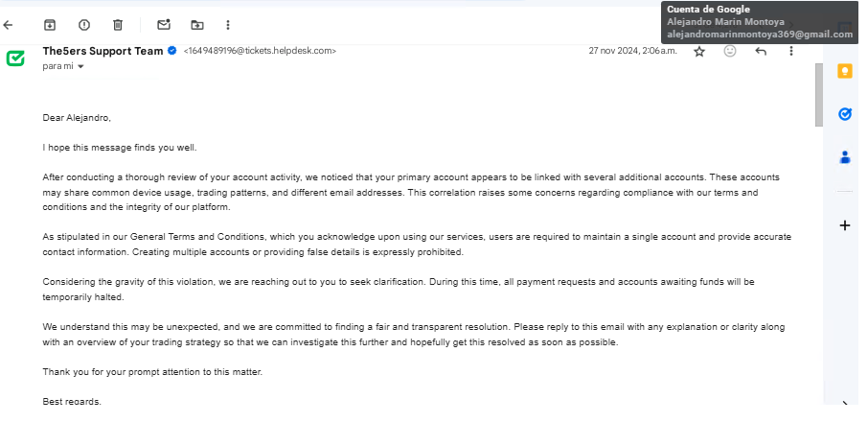
Task: Click the sender's green checkmark avatar
Action: click(15, 58)
